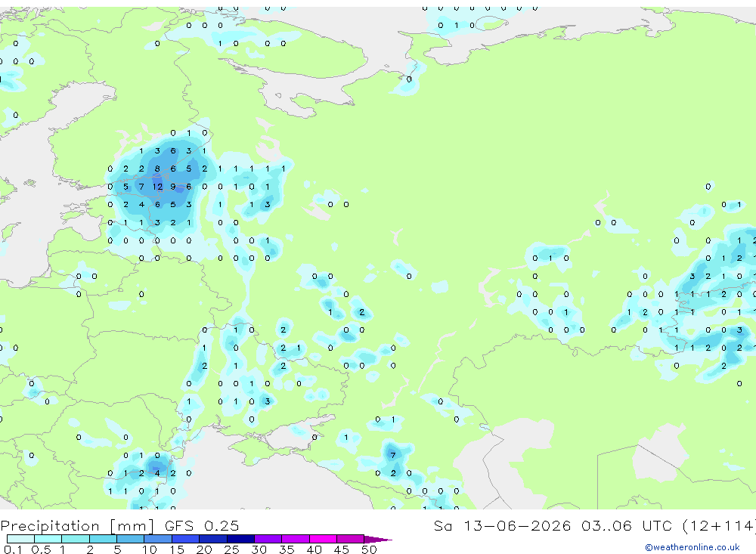Click the 12 mm precipitation value on map
The height and width of the screenshot is (554, 756).
157,187
